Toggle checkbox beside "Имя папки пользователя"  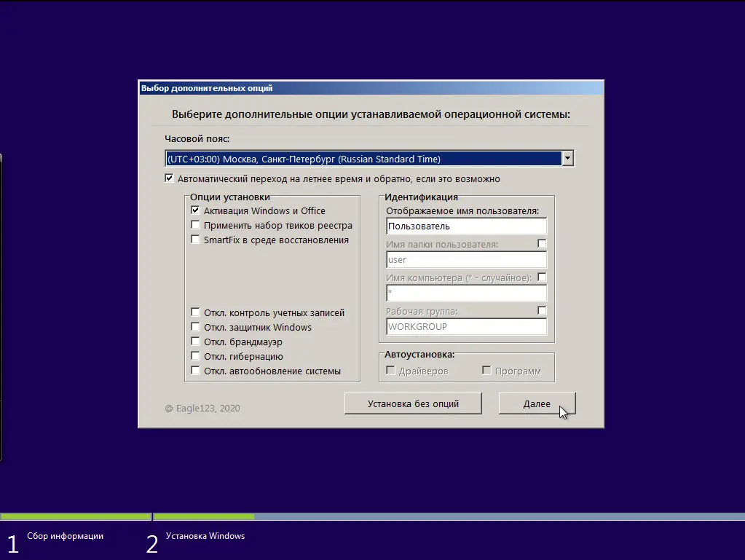pyautogui.click(x=542, y=243)
